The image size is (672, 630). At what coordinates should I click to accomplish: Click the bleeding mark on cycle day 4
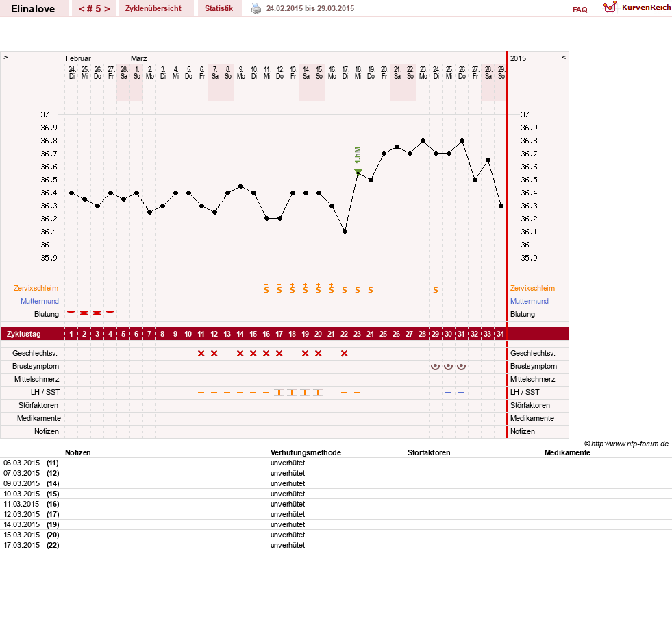(110, 312)
